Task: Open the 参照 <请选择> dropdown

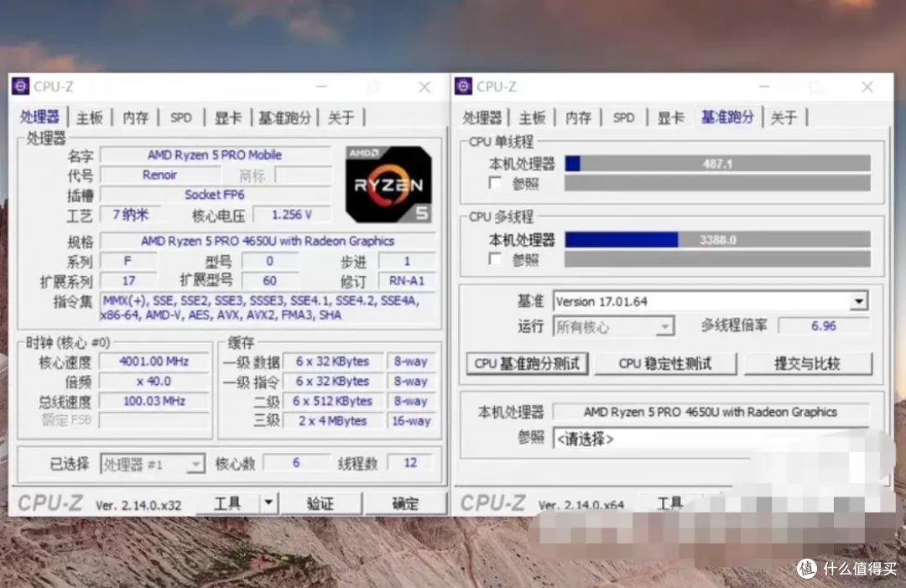Action: [x=711, y=439]
